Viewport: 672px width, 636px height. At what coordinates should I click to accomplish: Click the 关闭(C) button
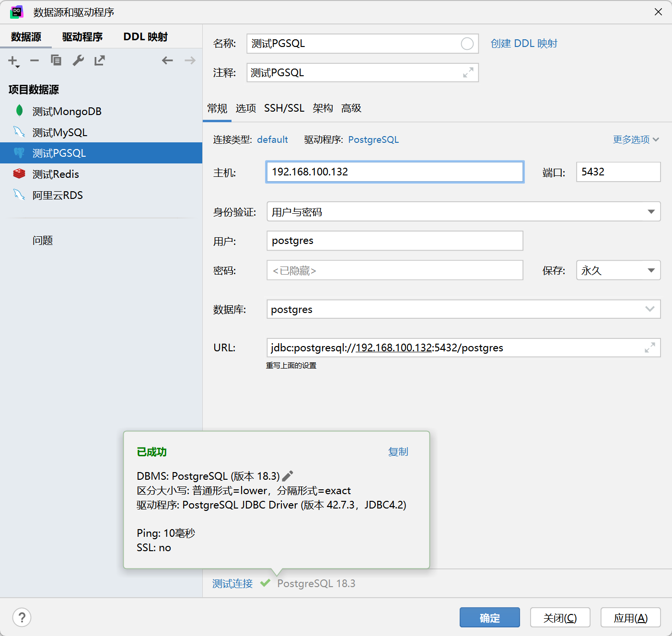[560, 617]
